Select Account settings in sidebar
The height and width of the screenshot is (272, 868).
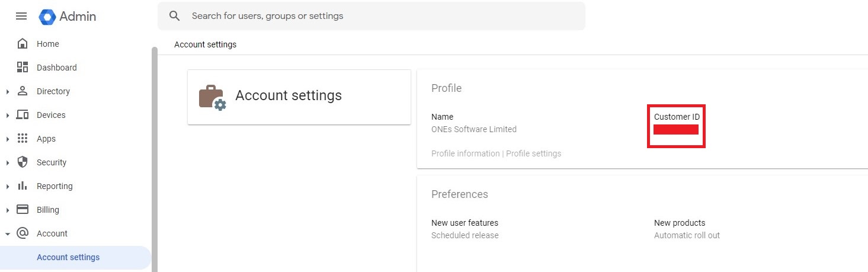click(x=68, y=257)
